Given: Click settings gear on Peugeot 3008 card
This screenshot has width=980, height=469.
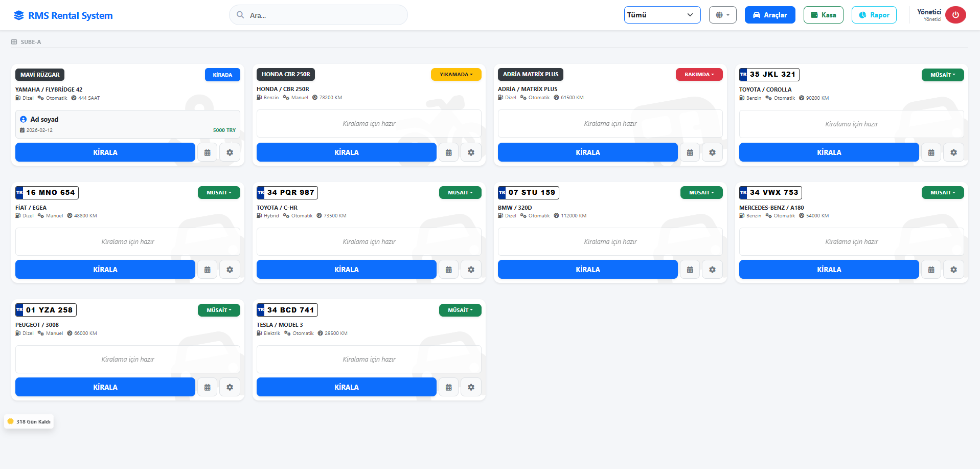Looking at the screenshot, I should 230,387.
